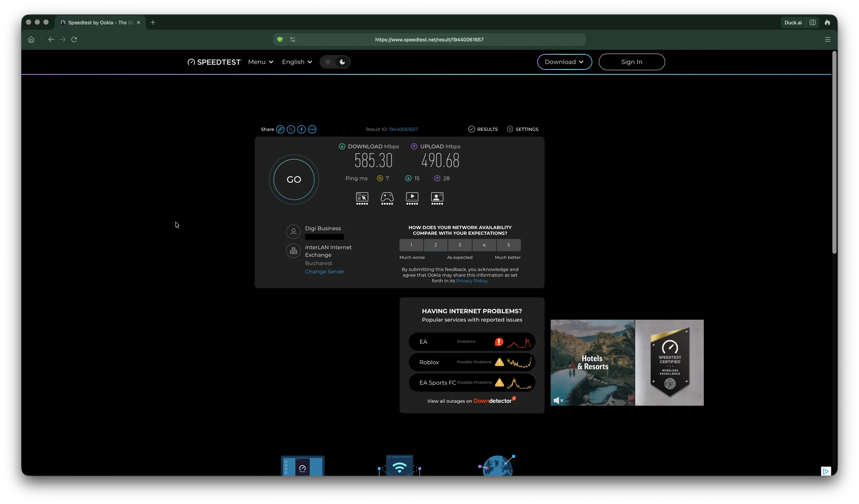Copy result link from the Share icons
The image size is (859, 504).
(x=280, y=129)
